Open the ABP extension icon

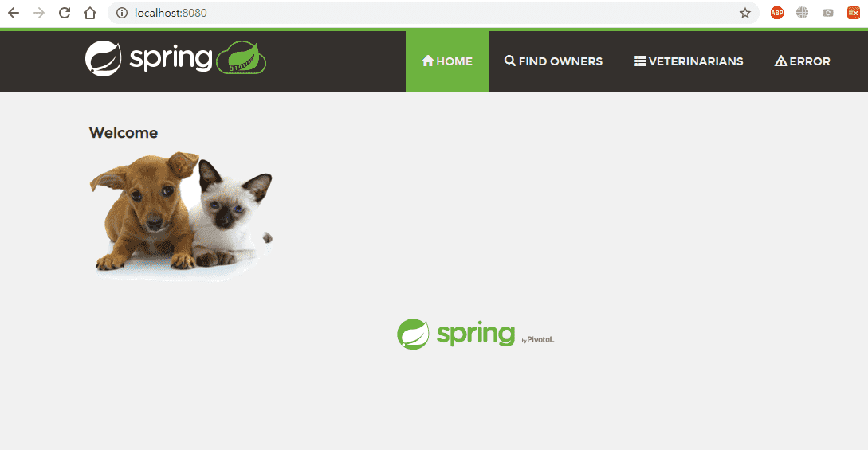click(x=777, y=13)
